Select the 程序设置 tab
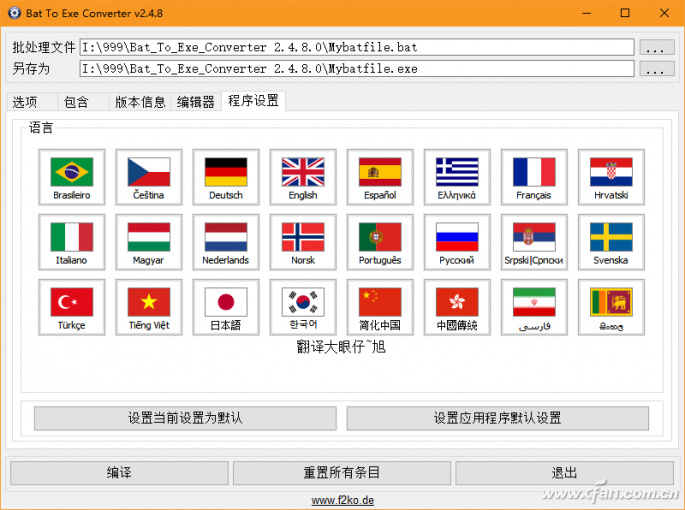This screenshot has height=510, width=685. pos(253,101)
